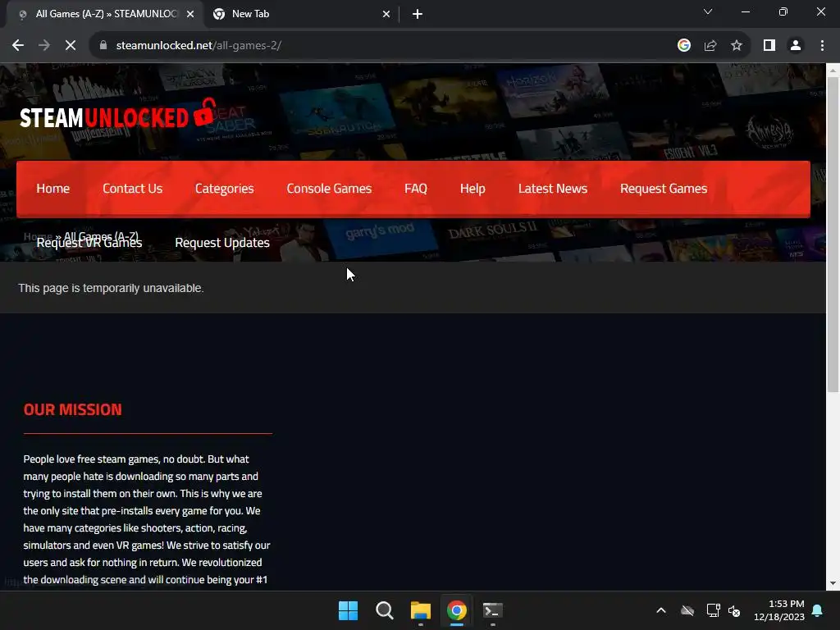The image size is (840, 630).
Task: Go to the Contact Us page
Action: (x=132, y=189)
